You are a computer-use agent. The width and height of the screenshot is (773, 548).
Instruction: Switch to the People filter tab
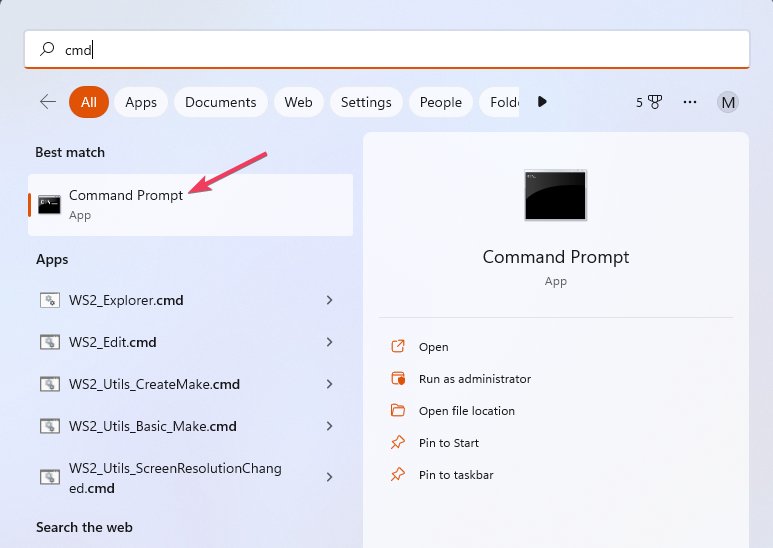(x=441, y=102)
